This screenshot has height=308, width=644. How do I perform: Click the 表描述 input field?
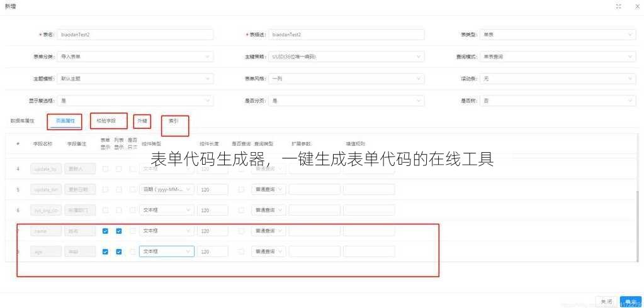point(346,35)
